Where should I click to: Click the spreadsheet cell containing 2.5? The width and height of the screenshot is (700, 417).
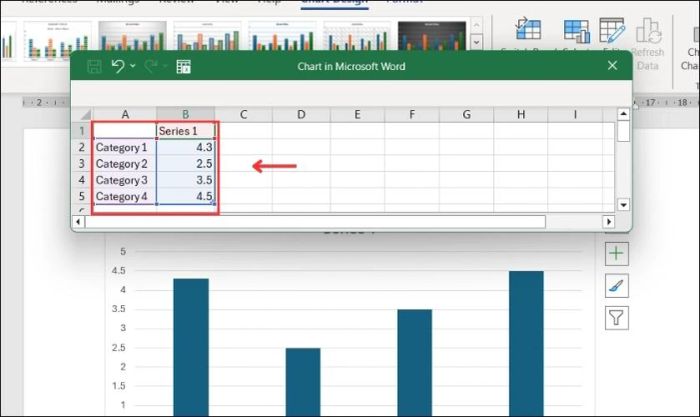point(186,164)
